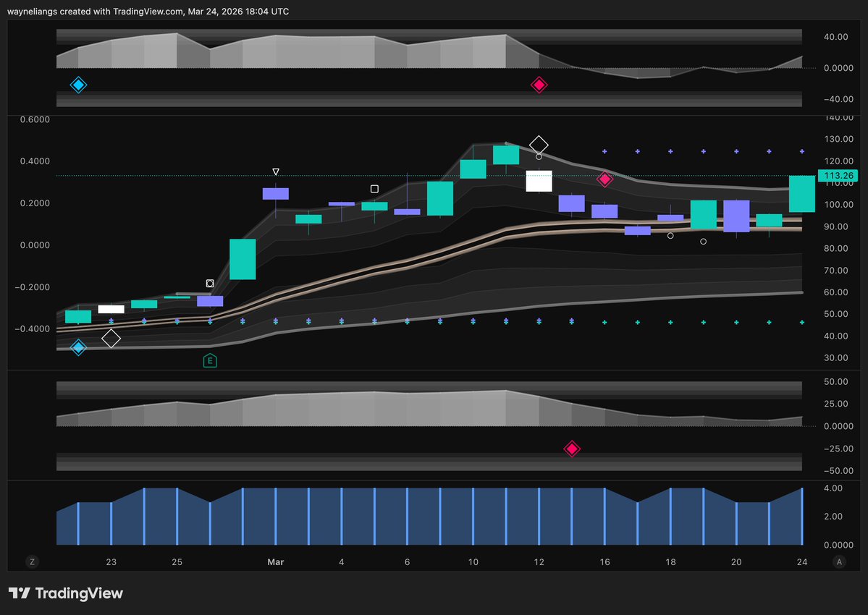Click the '−50.00' value on the lower oscillator scale
868x615 pixels.
point(838,471)
